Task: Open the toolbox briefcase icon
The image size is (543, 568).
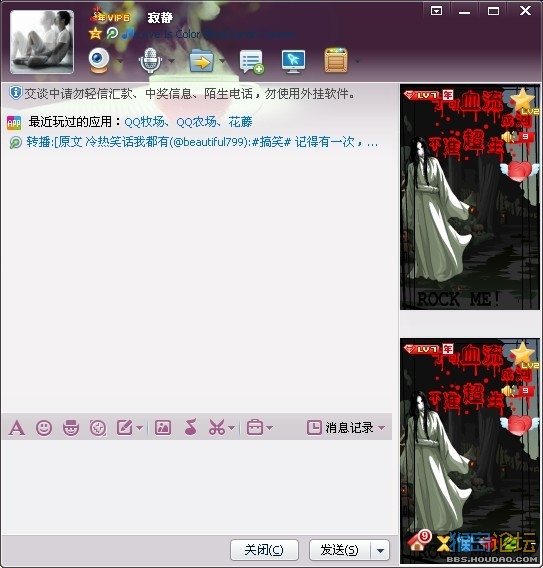Action: [255, 427]
